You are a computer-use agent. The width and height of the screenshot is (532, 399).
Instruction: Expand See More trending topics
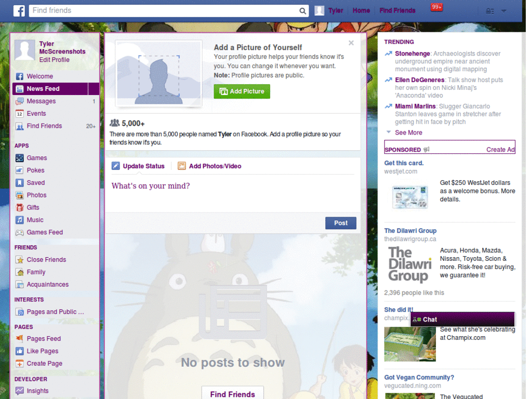pyautogui.click(x=408, y=132)
